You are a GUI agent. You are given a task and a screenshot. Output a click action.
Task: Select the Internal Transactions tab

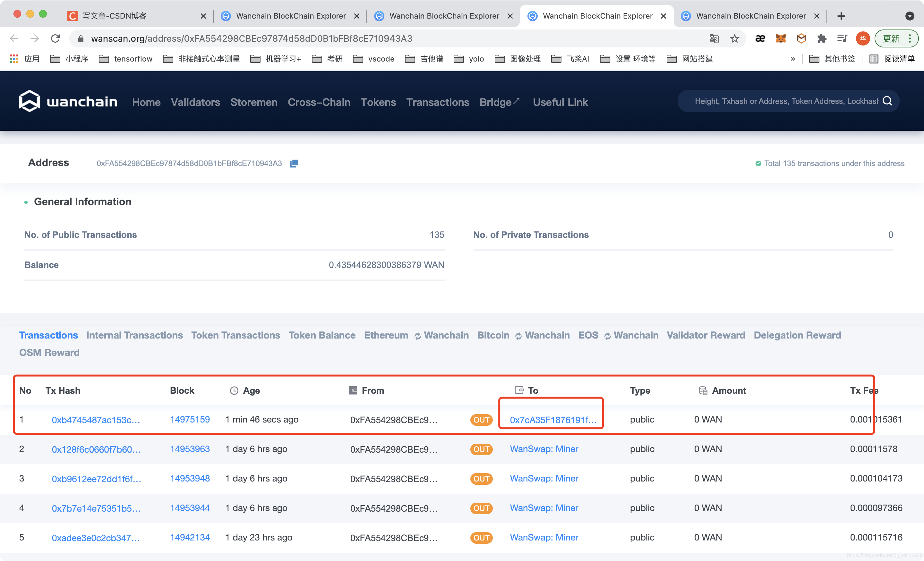pyautogui.click(x=134, y=335)
